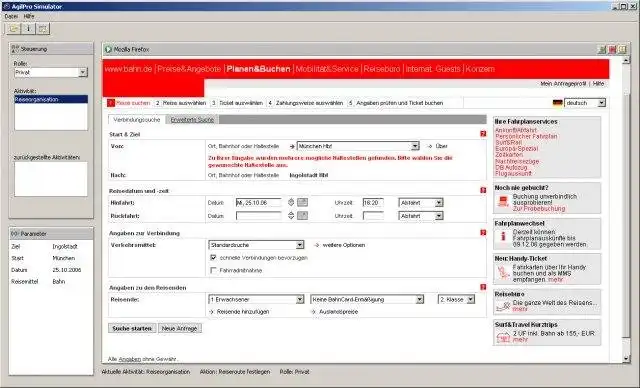Open Persönlicher Fahrplan link
This screenshot has height=388, width=640.
(x=526, y=136)
